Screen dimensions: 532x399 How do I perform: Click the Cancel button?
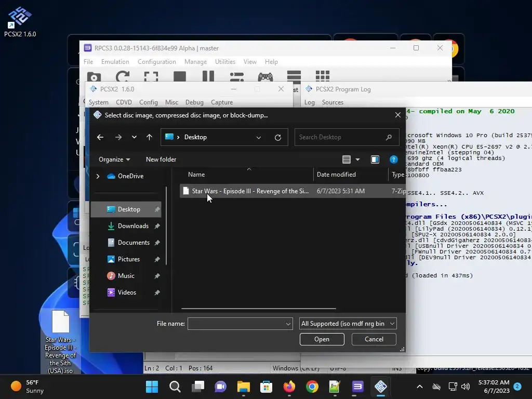(374, 339)
